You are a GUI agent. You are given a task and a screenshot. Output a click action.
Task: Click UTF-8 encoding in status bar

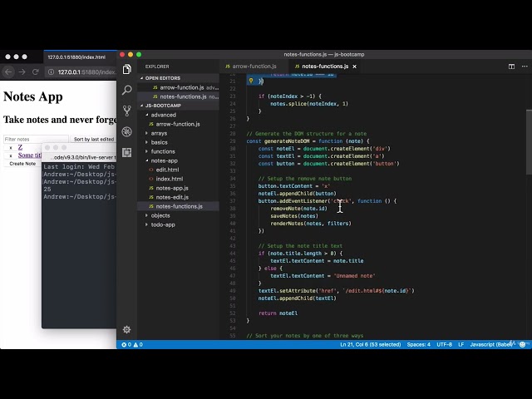click(x=444, y=345)
